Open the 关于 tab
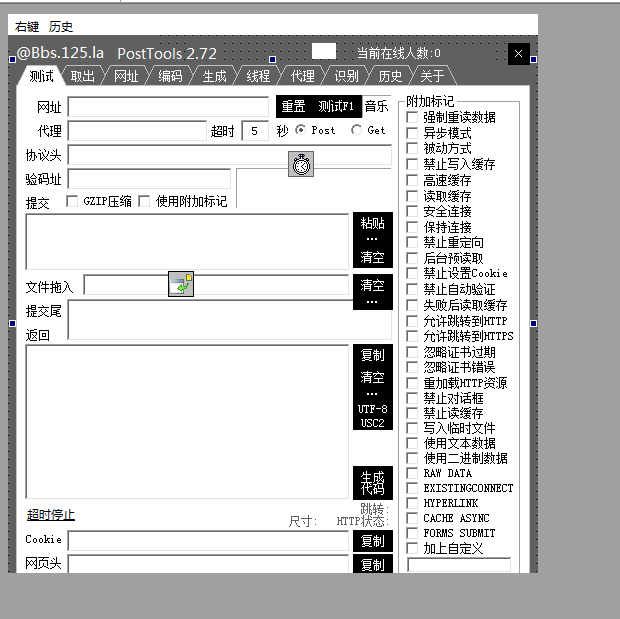Image resolution: width=620 pixels, height=619 pixels. coord(432,76)
